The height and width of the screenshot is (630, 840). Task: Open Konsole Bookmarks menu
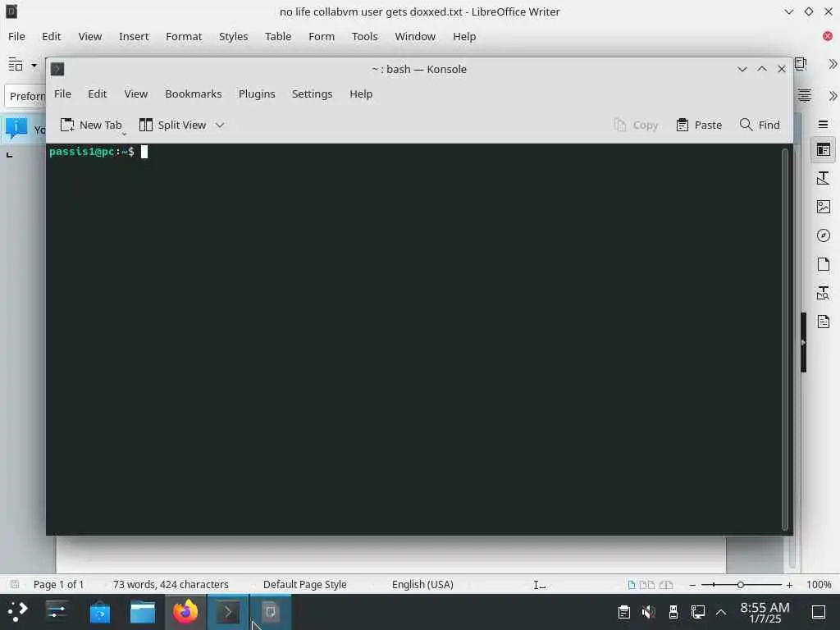coord(193,94)
